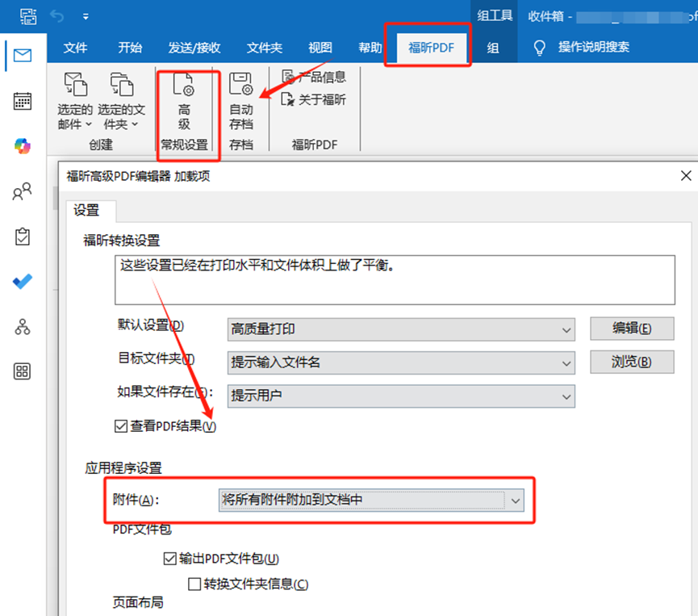Expand the 默认设置 dropdown
This screenshot has height=616, width=698.
[x=567, y=329]
